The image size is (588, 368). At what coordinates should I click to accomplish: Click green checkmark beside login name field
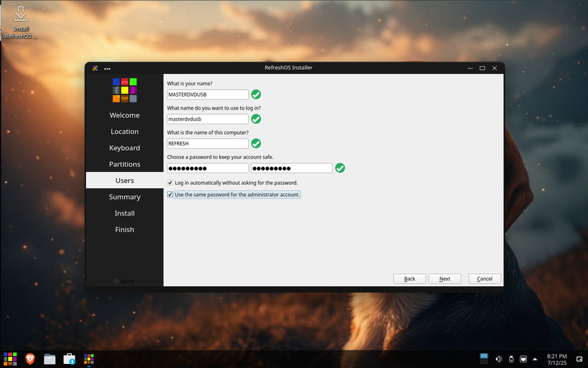point(256,119)
